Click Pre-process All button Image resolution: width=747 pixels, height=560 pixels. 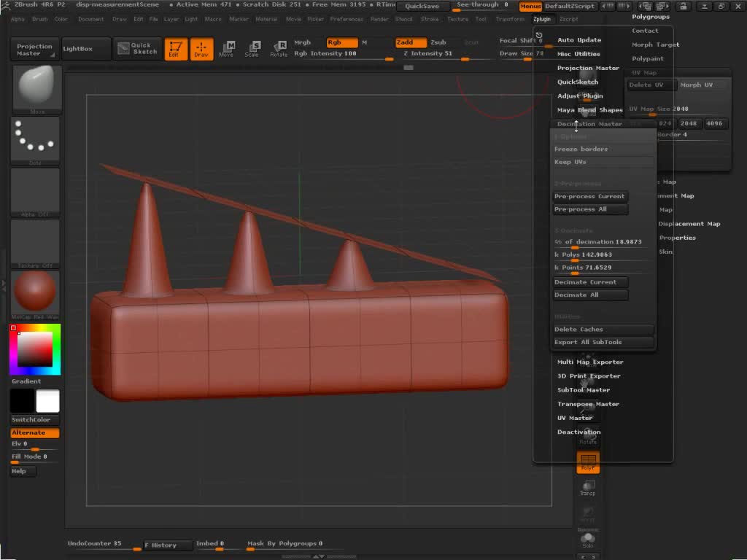coord(589,209)
